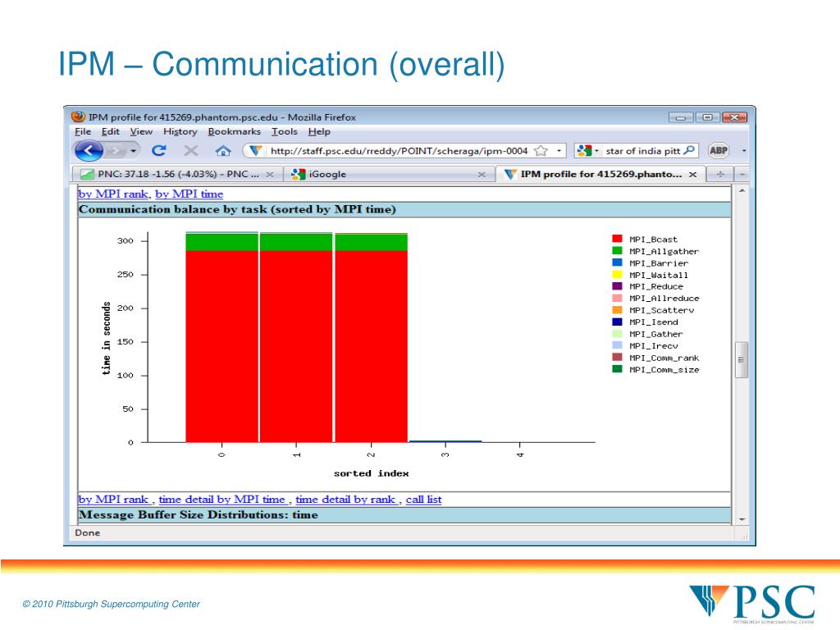Viewport: 840px width, 630px height.
Task: Close the PNC stock tab
Action: coord(270,175)
